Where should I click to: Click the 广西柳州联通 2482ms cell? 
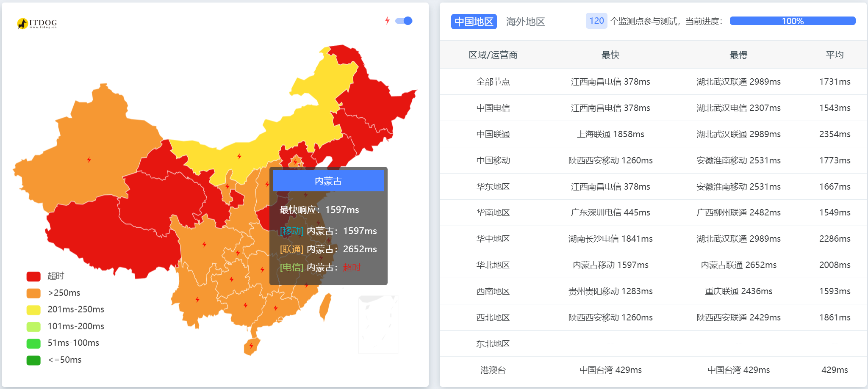738,212
